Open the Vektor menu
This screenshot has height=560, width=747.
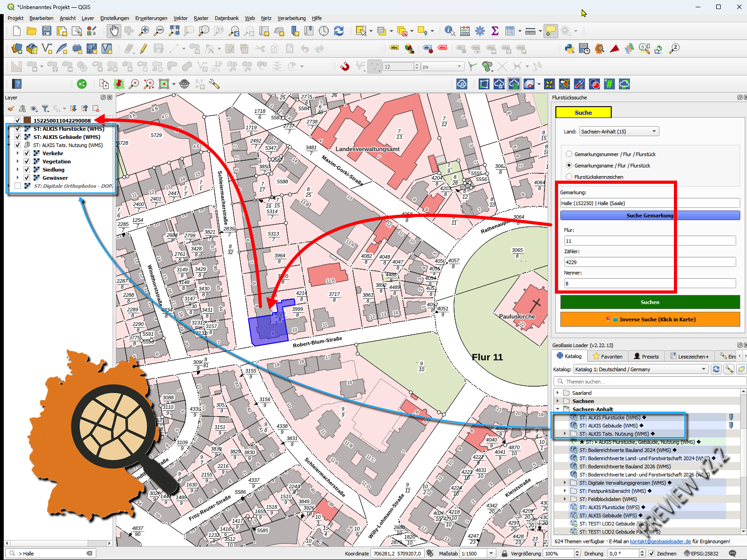(180, 18)
